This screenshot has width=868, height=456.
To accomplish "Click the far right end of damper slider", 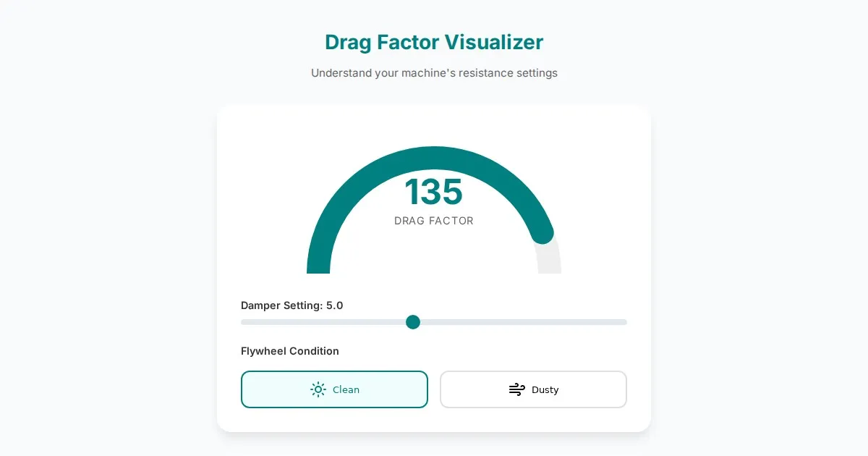I will tap(625, 322).
